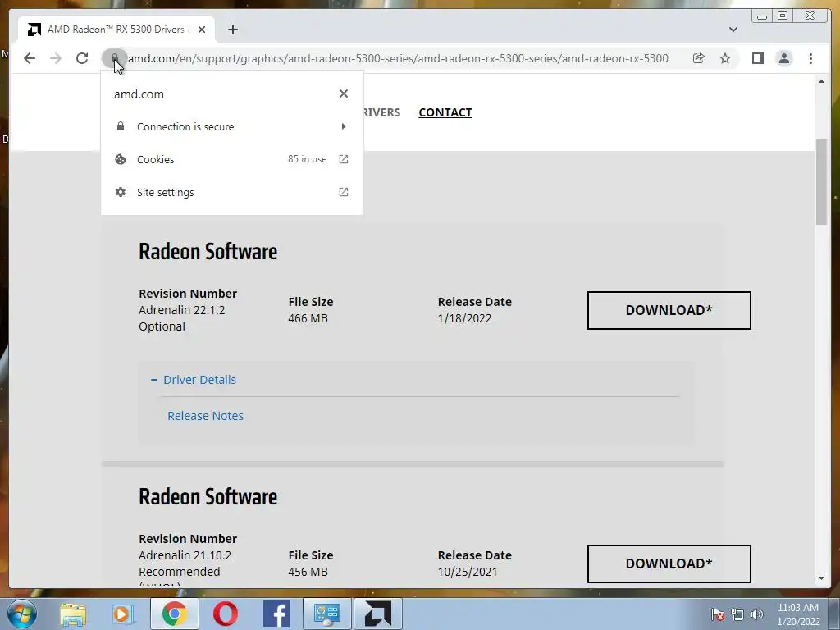This screenshot has height=630, width=840.
Task: Click the Cookies external-link icon
Action: 344,159
